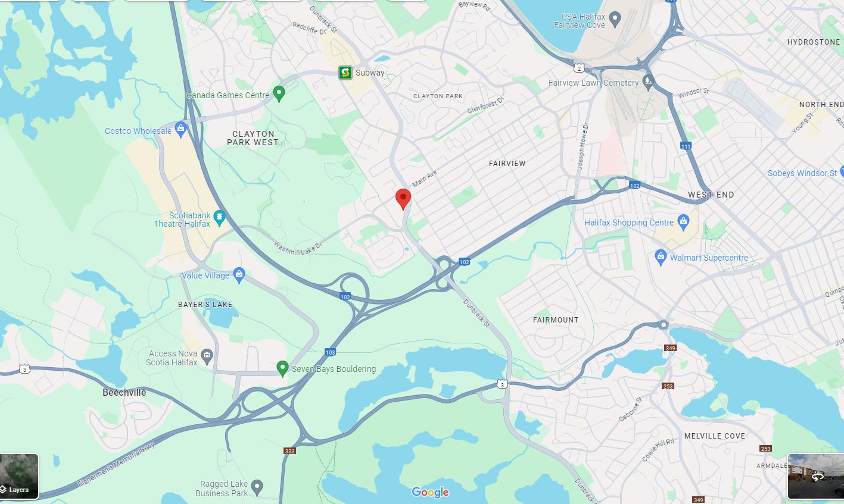
Task: Open the Street View thumbnail preview
Action: tap(815, 476)
